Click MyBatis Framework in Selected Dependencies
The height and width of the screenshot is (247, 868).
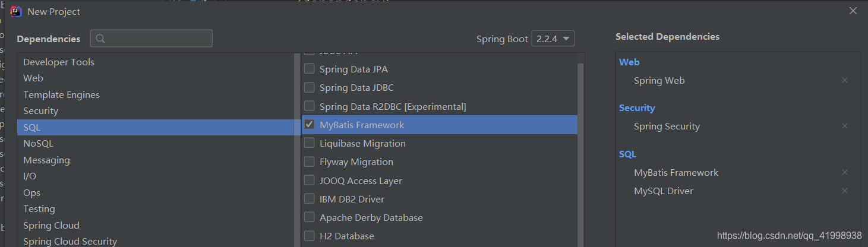coord(676,172)
